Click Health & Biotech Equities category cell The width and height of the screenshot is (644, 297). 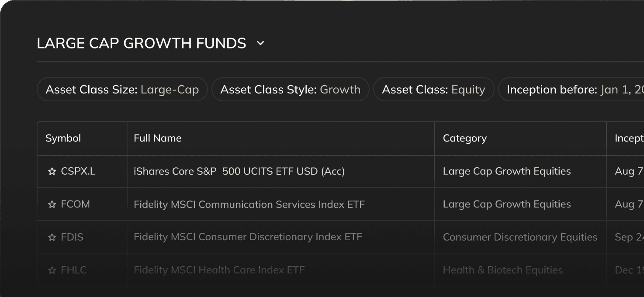[x=502, y=270]
